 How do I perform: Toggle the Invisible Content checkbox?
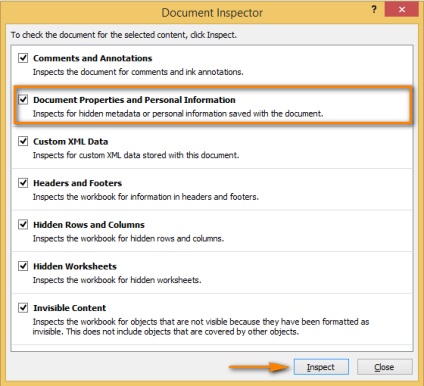23,308
